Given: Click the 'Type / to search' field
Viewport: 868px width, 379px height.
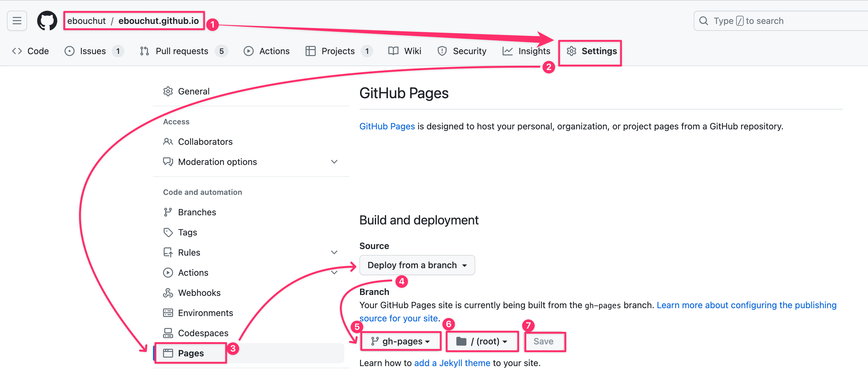Looking at the screenshot, I should tap(781, 21).
